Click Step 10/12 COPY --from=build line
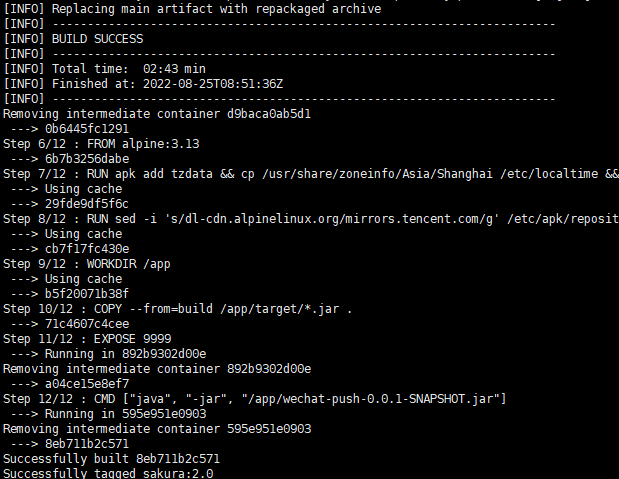Image resolution: width=619 pixels, height=479 pixels. tap(178, 309)
